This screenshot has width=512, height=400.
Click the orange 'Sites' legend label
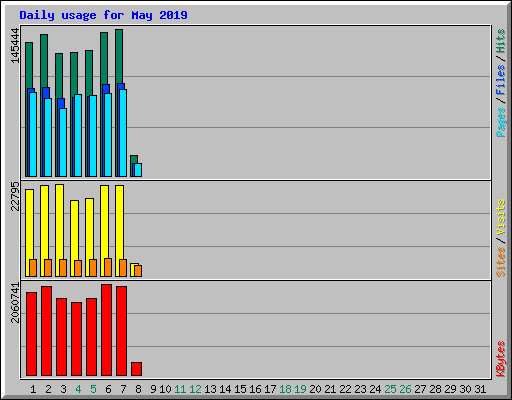pyautogui.click(x=501, y=262)
